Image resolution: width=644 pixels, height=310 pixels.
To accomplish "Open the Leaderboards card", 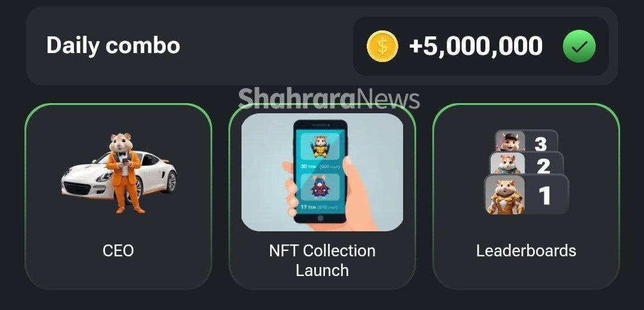I will pos(526,197).
